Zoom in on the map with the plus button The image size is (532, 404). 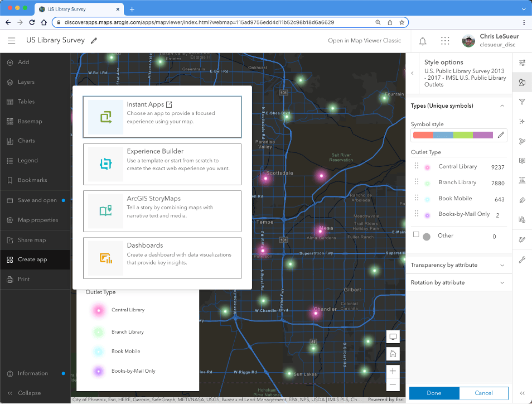tap(393, 371)
